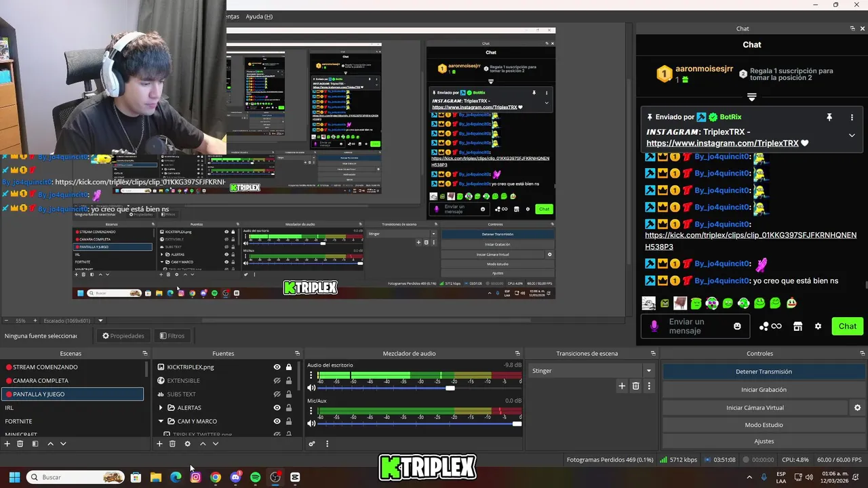Open channel points icon in chat bar
868x488 pixels.
tap(770, 326)
